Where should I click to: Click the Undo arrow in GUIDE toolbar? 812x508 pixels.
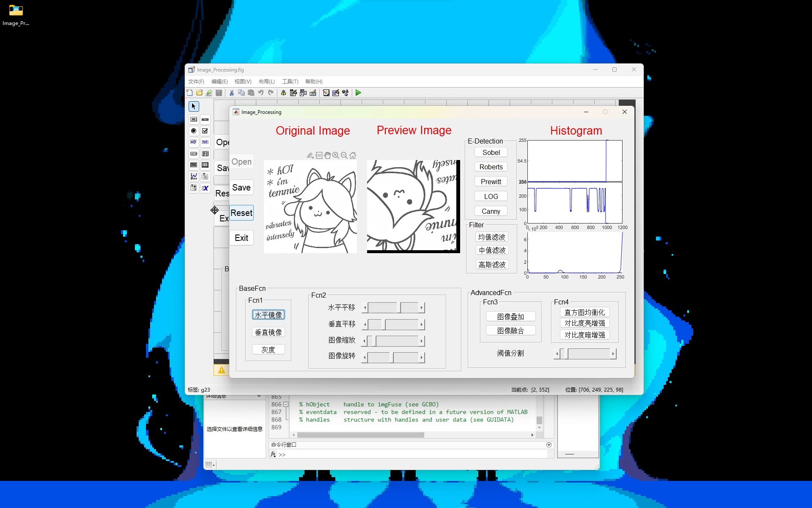[261, 93]
